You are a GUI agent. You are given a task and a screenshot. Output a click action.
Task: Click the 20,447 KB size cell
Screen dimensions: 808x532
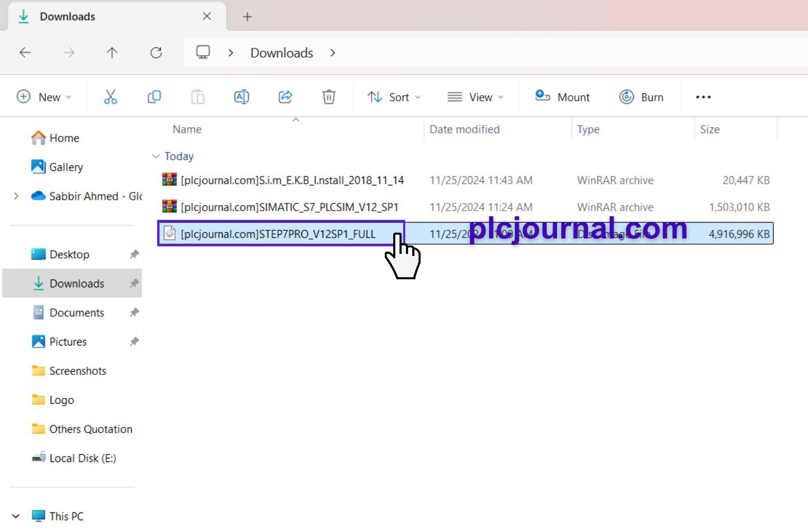pyautogui.click(x=746, y=180)
